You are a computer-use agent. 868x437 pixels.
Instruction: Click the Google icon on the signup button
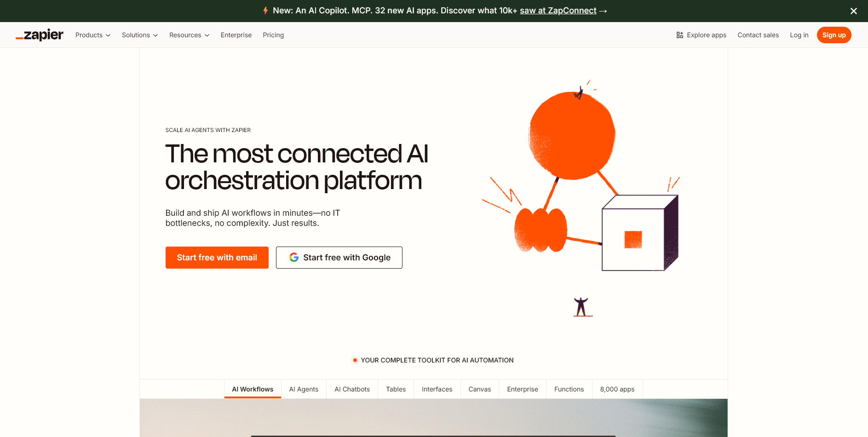click(x=294, y=257)
